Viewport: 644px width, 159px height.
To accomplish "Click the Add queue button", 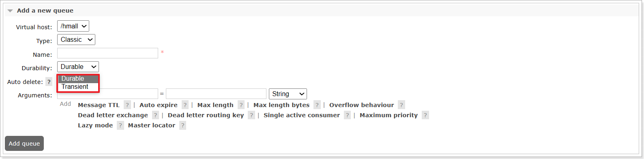I will [24, 144].
